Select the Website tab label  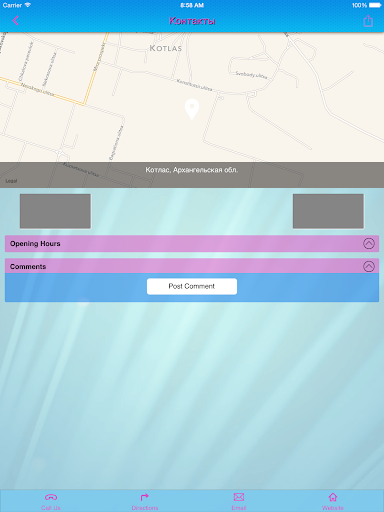coord(333,508)
